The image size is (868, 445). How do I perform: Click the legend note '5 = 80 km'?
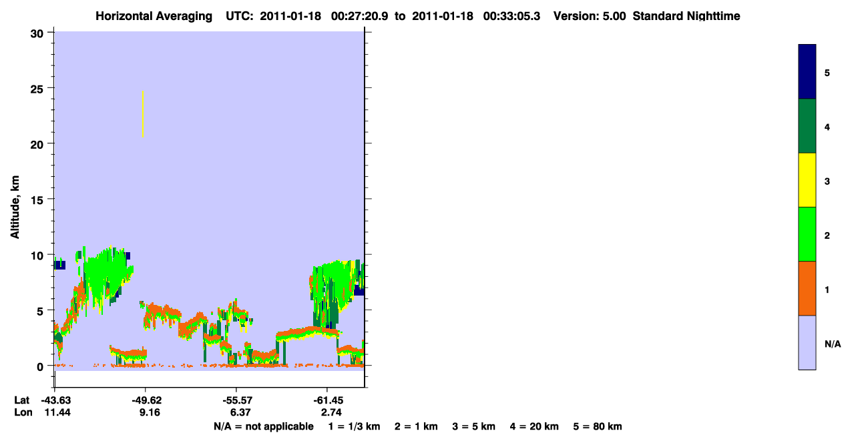tap(598, 426)
